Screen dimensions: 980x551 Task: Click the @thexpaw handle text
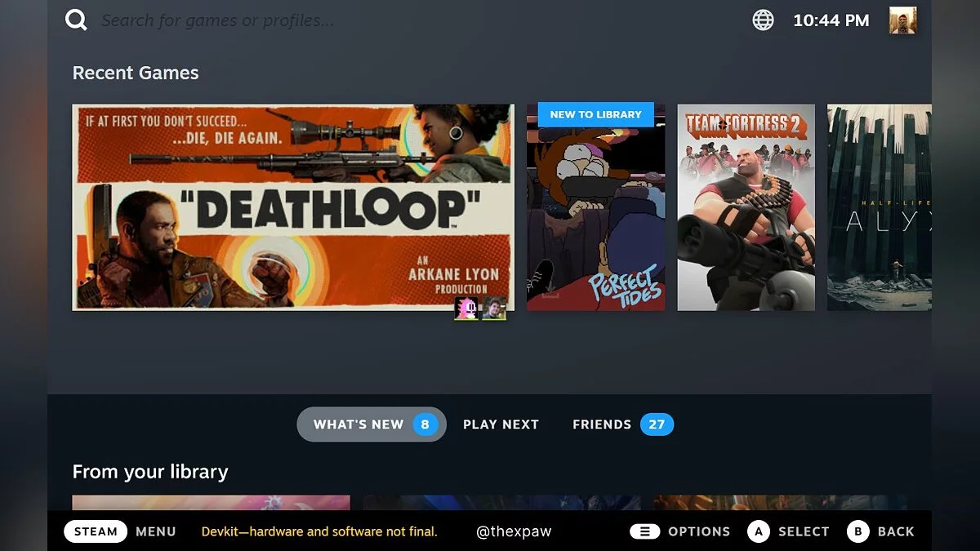pyautogui.click(x=514, y=531)
